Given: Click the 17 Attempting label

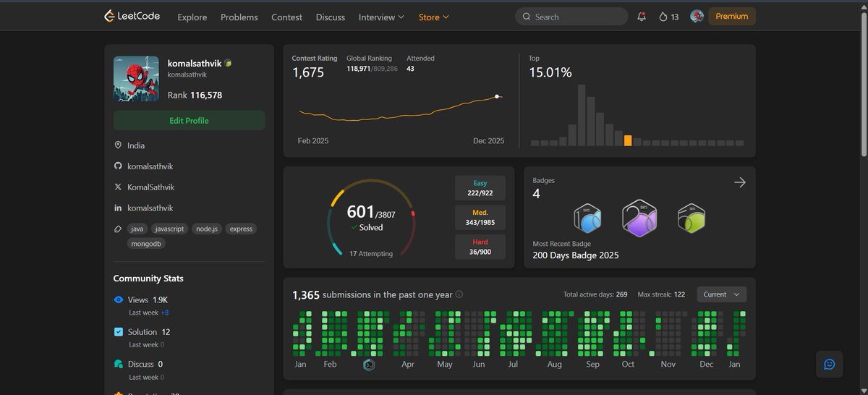Looking at the screenshot, I should [x=371, y=254].
